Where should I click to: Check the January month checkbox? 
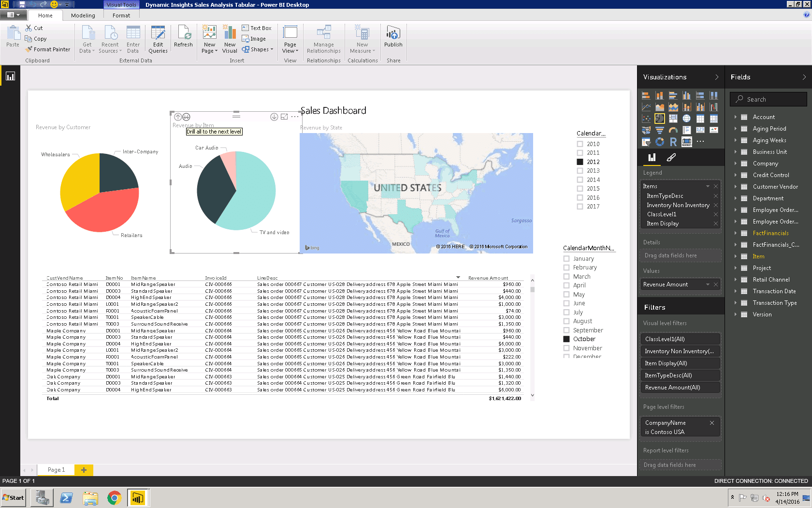coord(566,258)
